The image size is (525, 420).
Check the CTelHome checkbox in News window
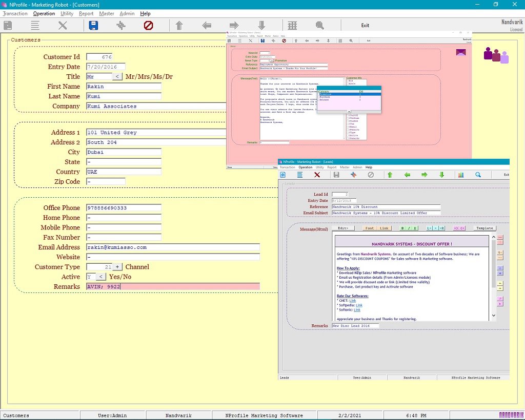pyautogui.click(x=348, y=118)
